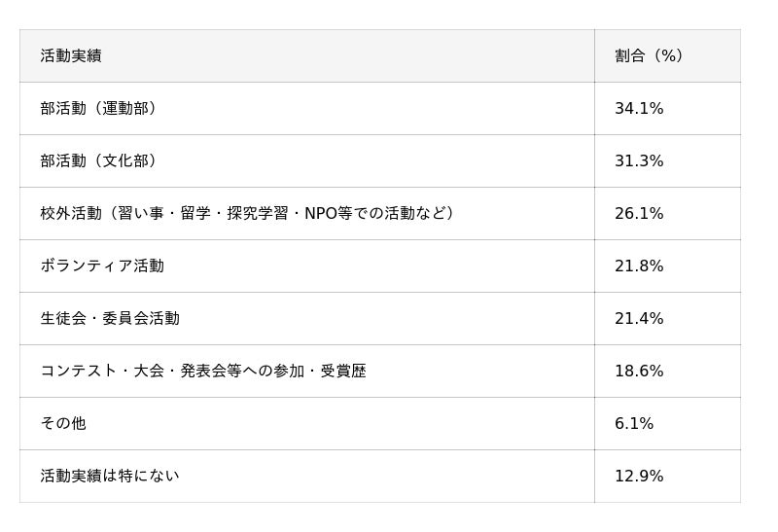Select the その他 row label
778x532 pixels.
tap(63, 424)
